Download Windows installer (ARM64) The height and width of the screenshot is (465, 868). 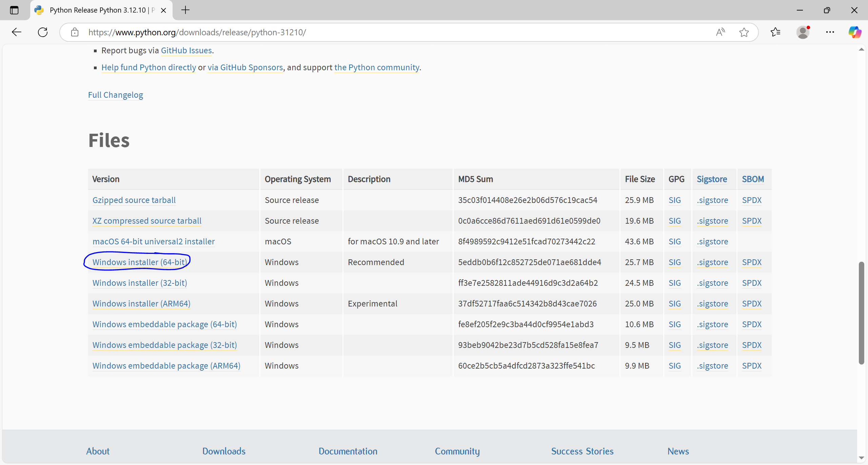click(141, 304)
